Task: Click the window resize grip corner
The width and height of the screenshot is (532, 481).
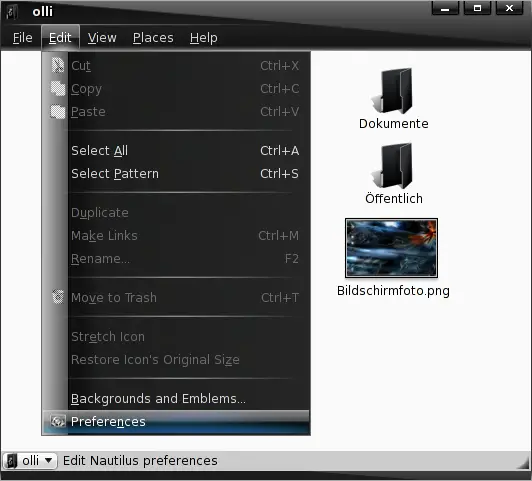Action: (x=523, y=463)
